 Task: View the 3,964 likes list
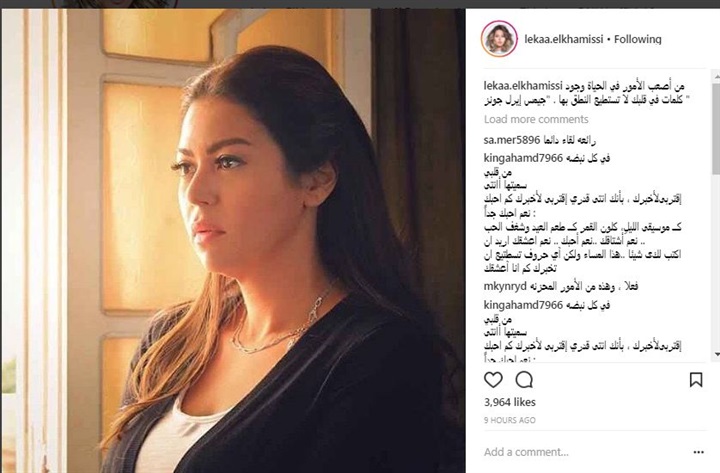pos(510,402)
